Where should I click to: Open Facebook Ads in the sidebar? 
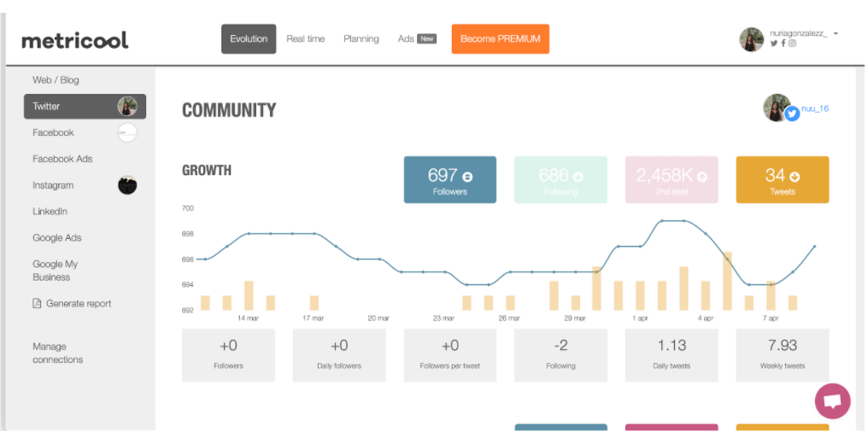(x=62, y=159)
